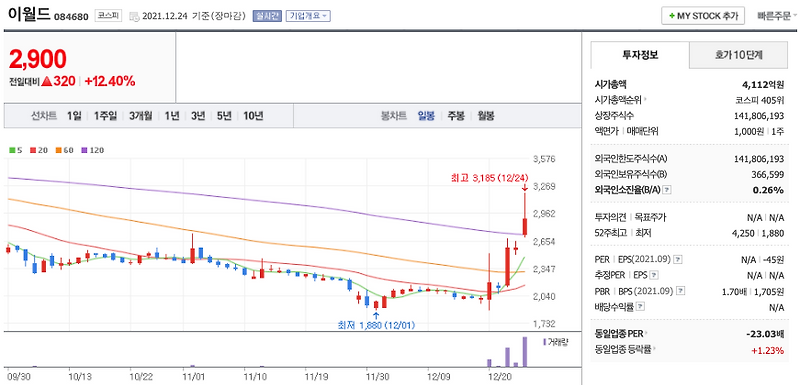The image size is (800, 385).
Task: Open the help icon next to 배당수익률
Action: click(641, 306)
